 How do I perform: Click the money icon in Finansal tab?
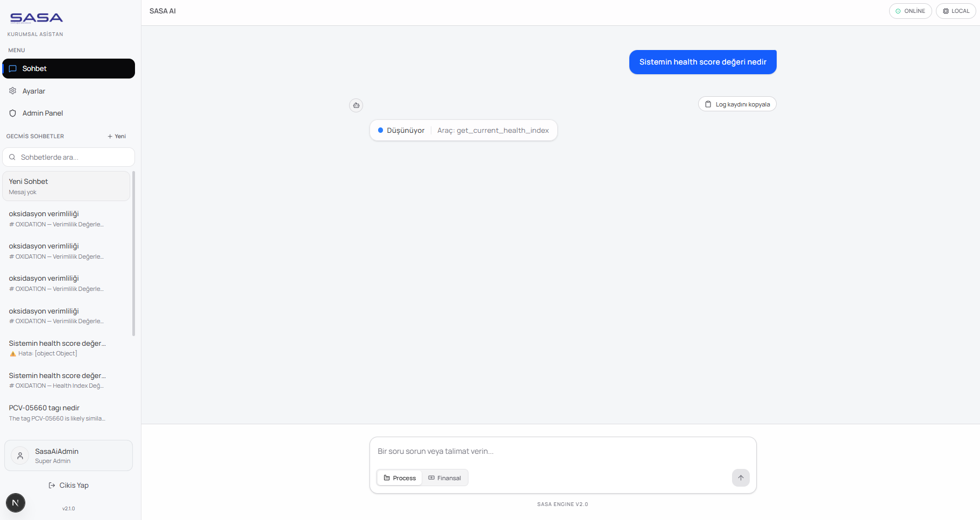pyautogui.click(x=431, y=478)
